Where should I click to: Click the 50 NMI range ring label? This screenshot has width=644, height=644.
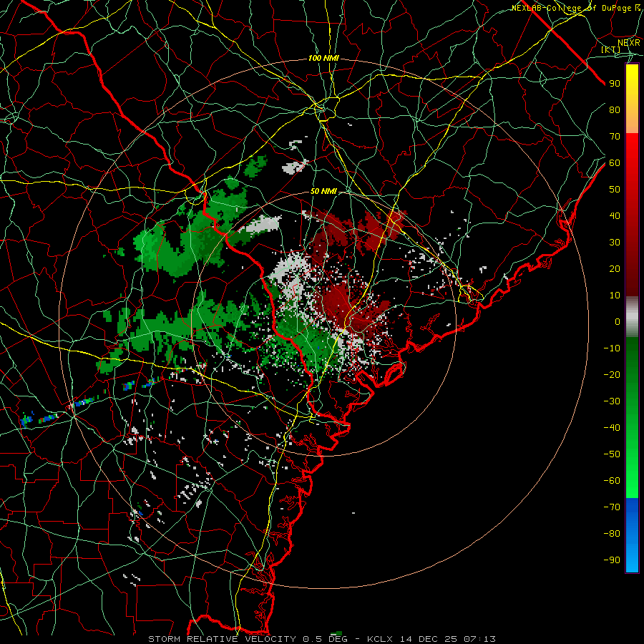coord(323,191)
